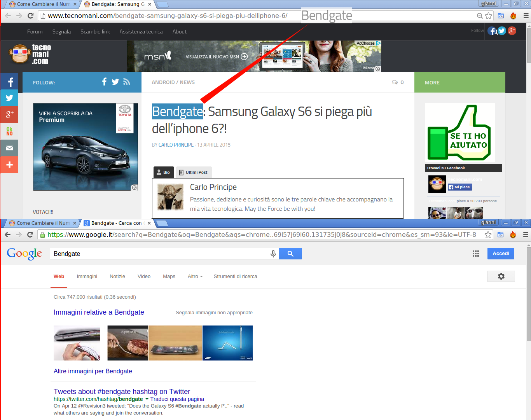This screenshot has width=531, height=420.
Task: Switch to the Ultimi Post tab
Action: [x=193, y=172]
